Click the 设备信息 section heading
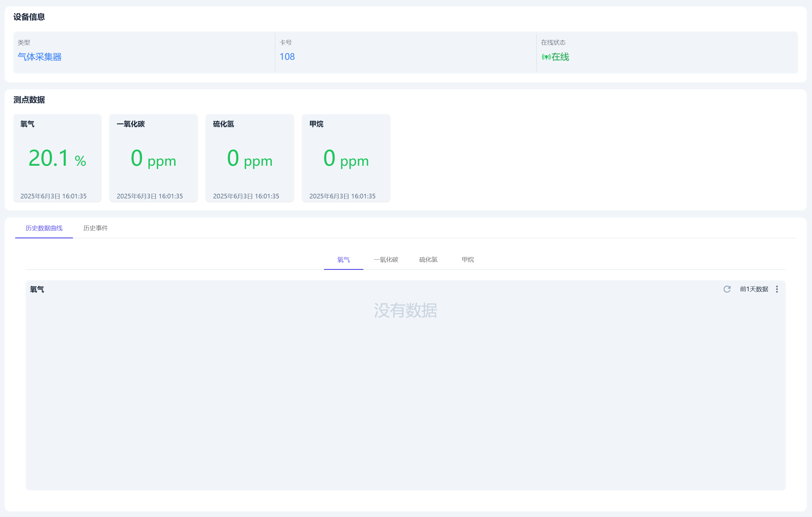The height and width of the screenshot is (517, 812). [x=29, y=17]
